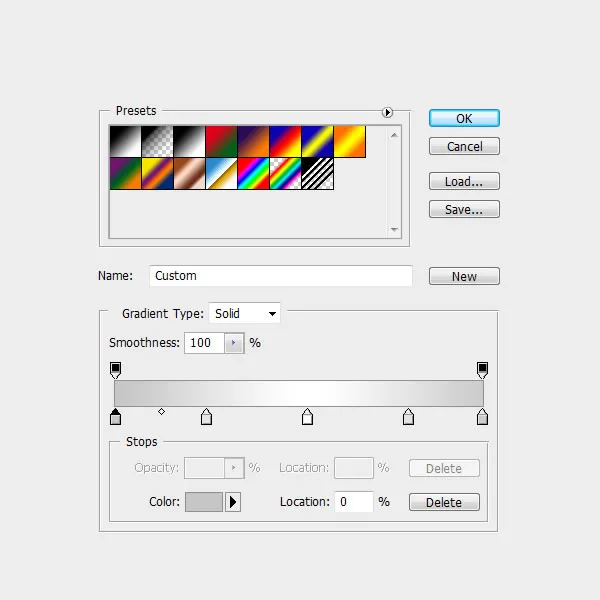Select the transparent rainbow preset
This screenshot has width=600, height=600.
[286, 174]
